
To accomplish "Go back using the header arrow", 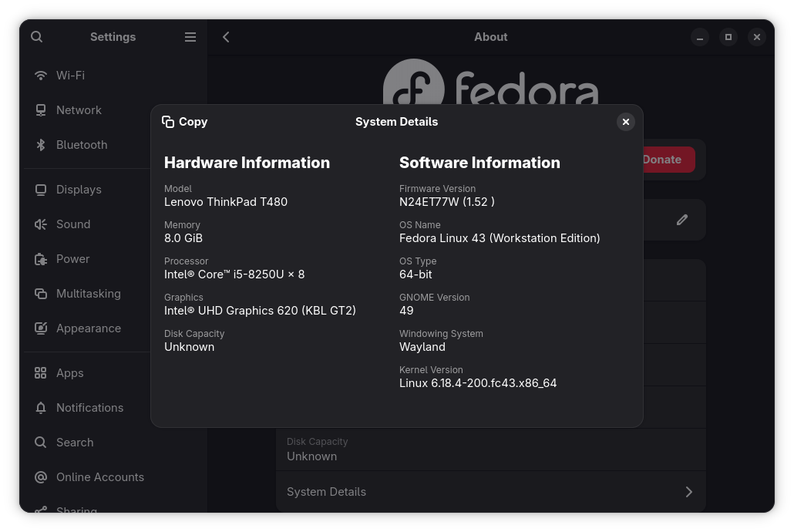I will [x=226, y=37].
